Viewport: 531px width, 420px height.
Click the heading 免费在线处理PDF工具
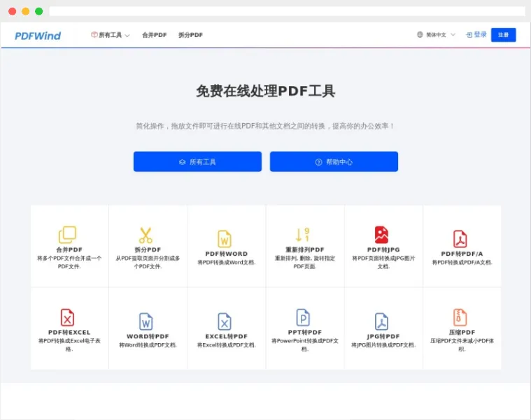click(266, 91)
